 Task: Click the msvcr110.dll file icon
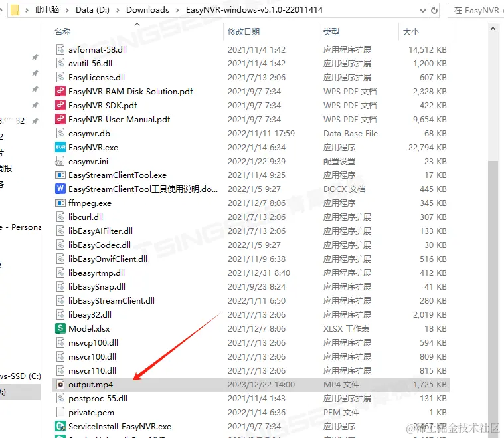[60, 371]
